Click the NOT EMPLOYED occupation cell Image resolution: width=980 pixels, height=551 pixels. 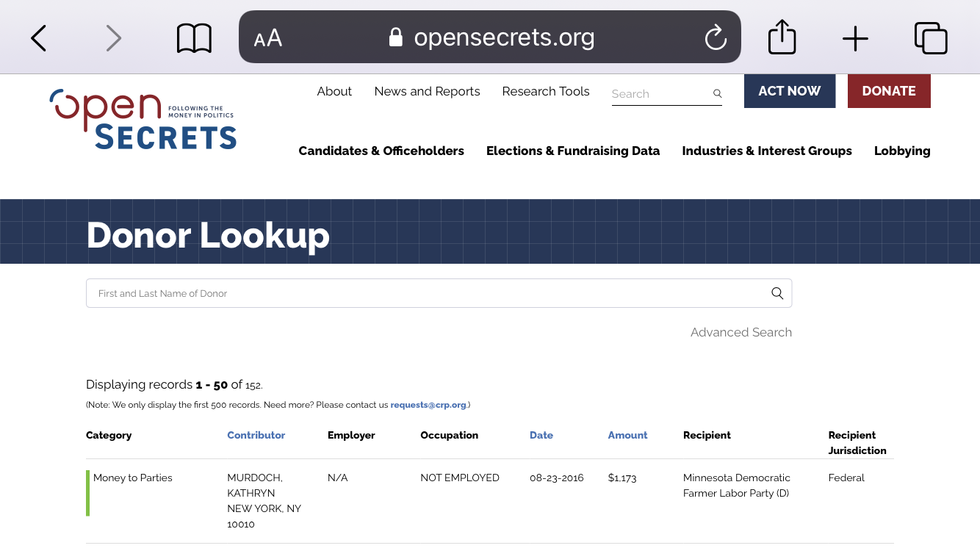pos(460,478)
